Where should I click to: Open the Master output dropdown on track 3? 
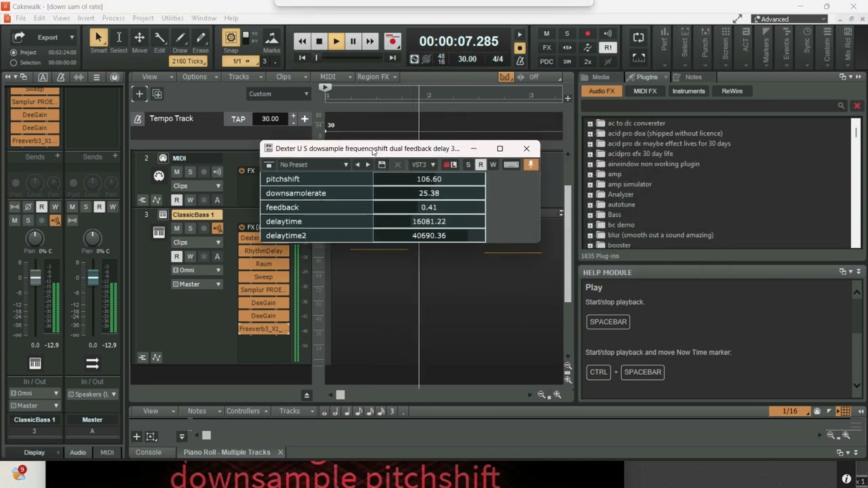coord(197,284)
